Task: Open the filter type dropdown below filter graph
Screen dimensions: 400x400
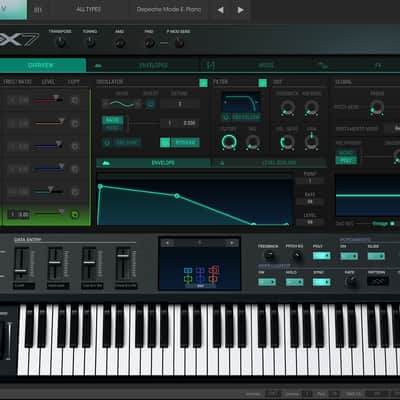Action: (241, 117)
